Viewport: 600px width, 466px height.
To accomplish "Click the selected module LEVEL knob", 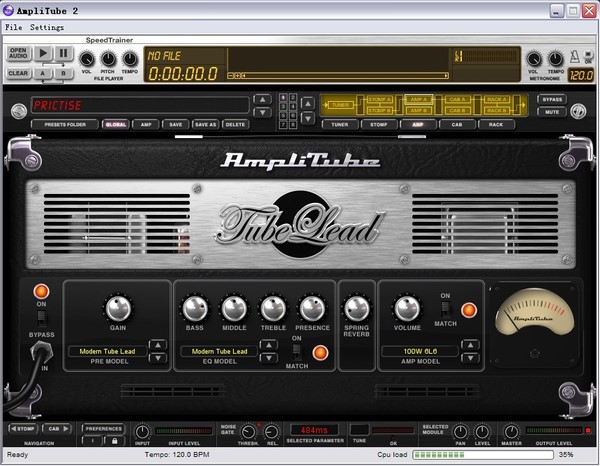I will [482, 432].
